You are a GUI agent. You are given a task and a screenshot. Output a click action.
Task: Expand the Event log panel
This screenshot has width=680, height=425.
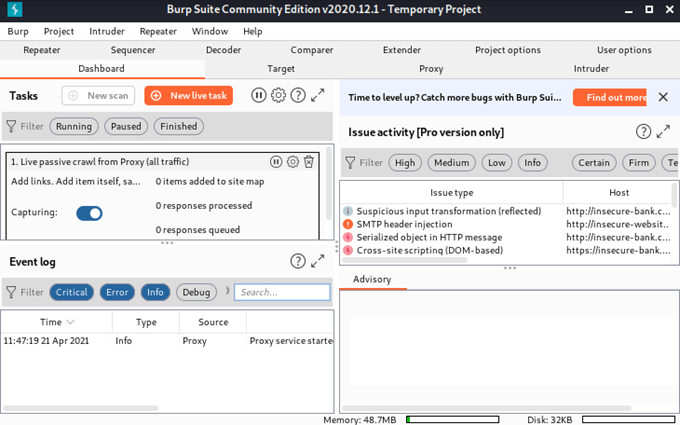tap(318, 261)
